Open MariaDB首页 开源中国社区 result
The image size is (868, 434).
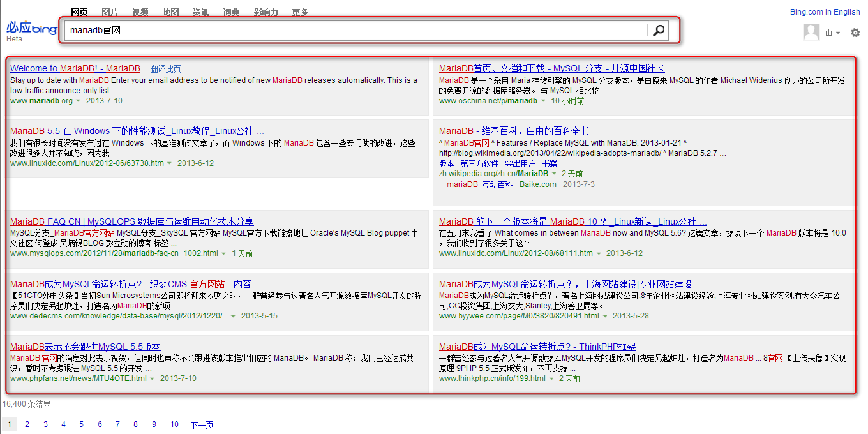tap(552, 68)
